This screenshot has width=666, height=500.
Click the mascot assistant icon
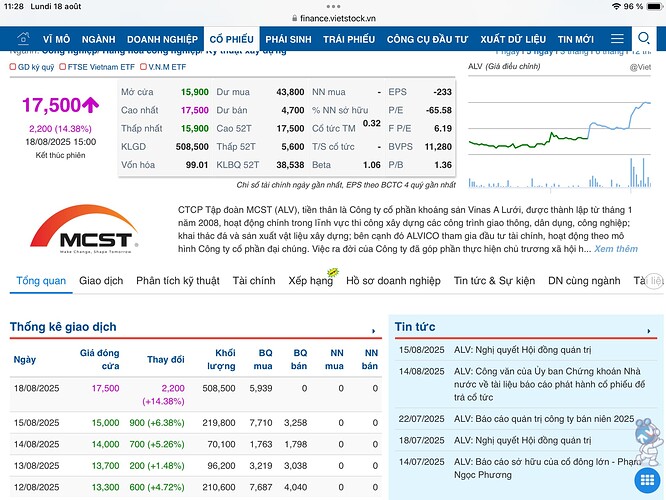pyautogui.click(x=648, y=441)
